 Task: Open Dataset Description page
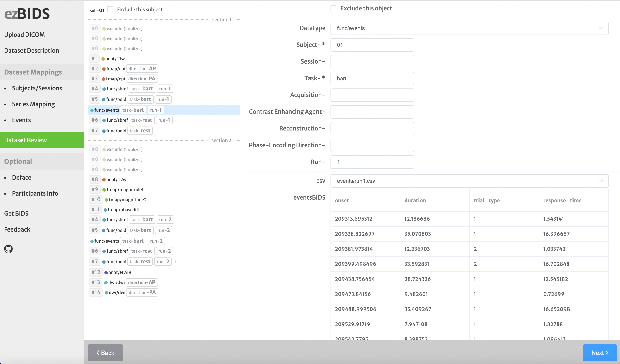(x=31, y=50)
